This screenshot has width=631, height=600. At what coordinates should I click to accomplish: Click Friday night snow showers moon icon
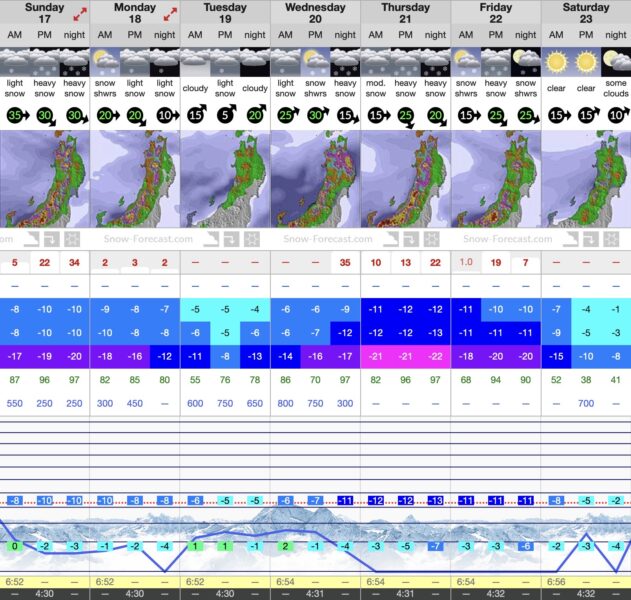526,62
